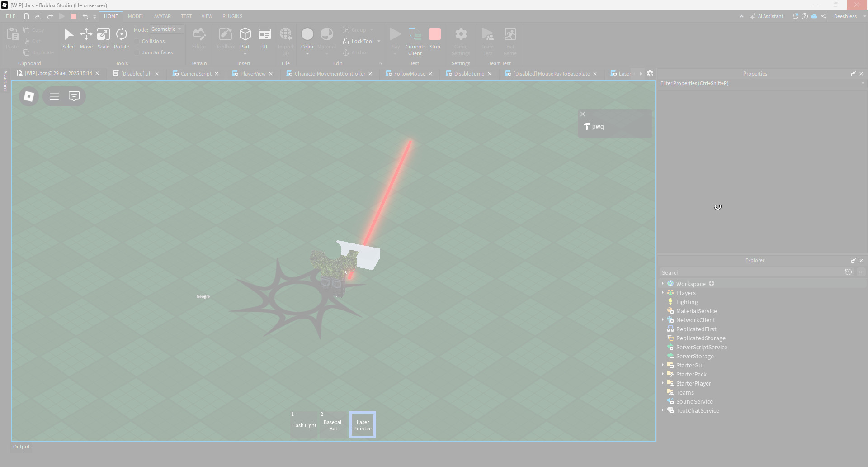Stop the running playtest
The height and width of the screenshot is (467, 868).
click(x=434, y=38)
